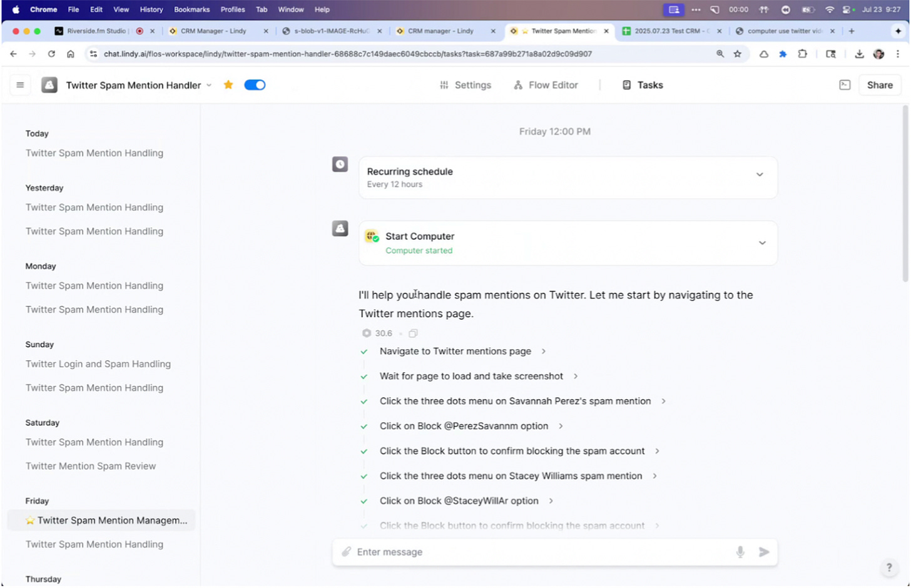The image size is (911, 588).
Task: Go to browser home page icon
Action: pyautogui.click(x=70, y=54)
